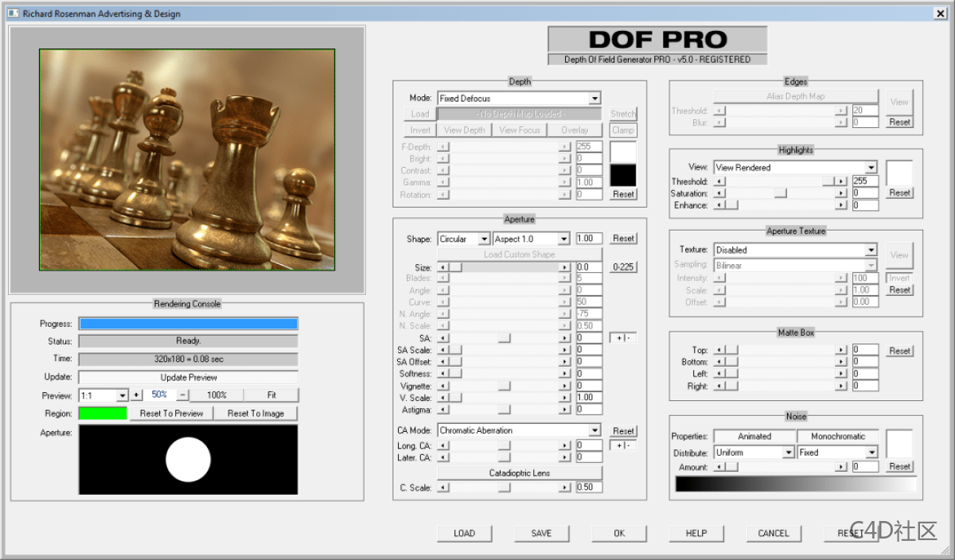Click the Update Preview button
955x560 pixels.
point(188,377)
